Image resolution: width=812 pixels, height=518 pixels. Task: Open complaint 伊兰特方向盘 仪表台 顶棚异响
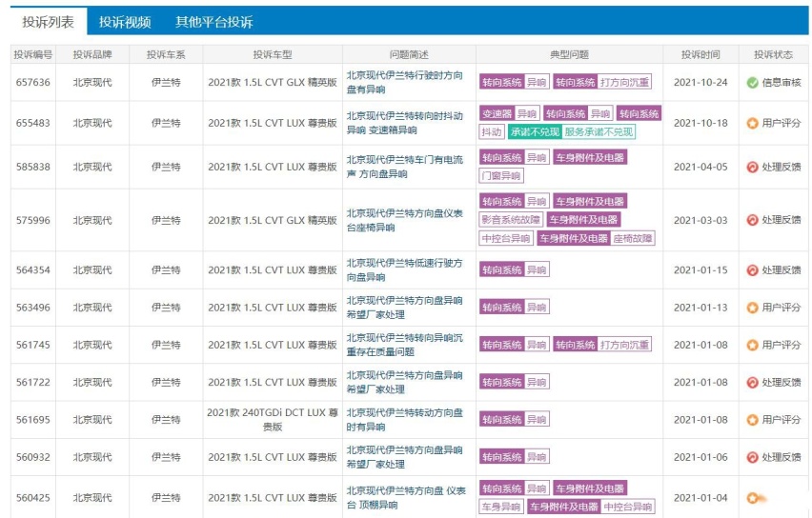[406, 498]
